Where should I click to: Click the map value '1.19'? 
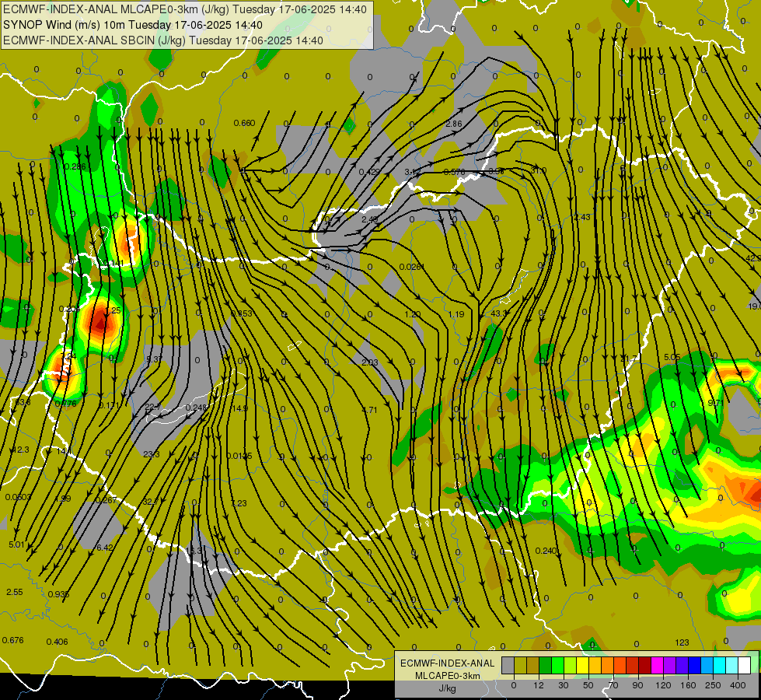pos(456,314)
